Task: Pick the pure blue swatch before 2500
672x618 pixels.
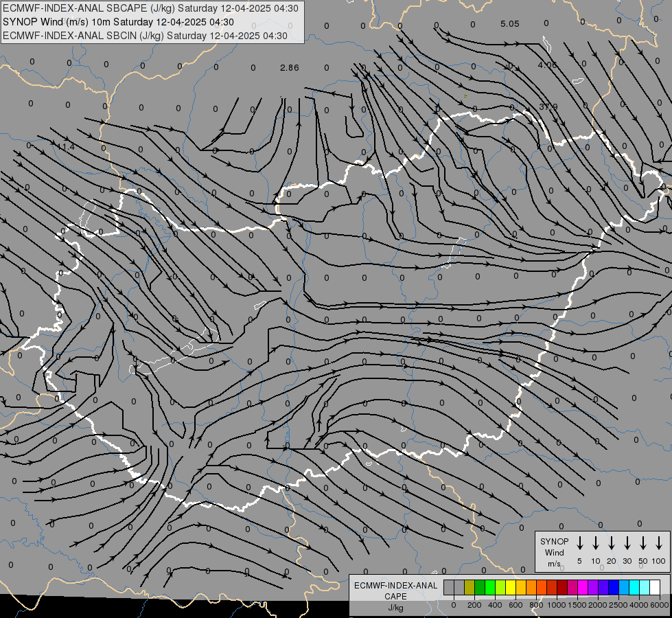Action: tap(613, 587)
